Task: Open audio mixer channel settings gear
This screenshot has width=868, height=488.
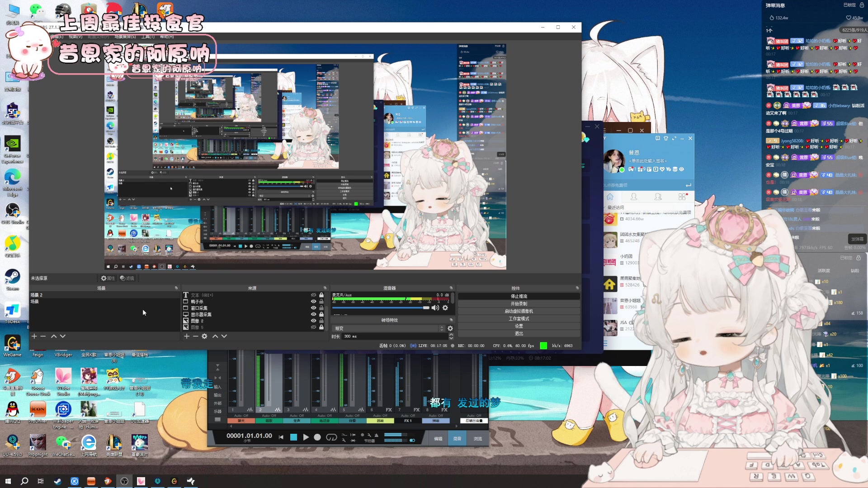Action: [x=445, y=308]
